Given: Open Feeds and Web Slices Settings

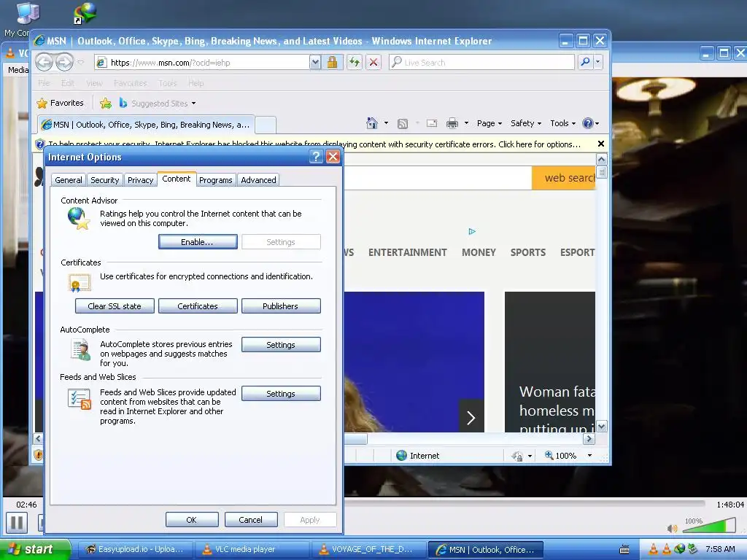Looking at the screenshot, I should [281, 394].
